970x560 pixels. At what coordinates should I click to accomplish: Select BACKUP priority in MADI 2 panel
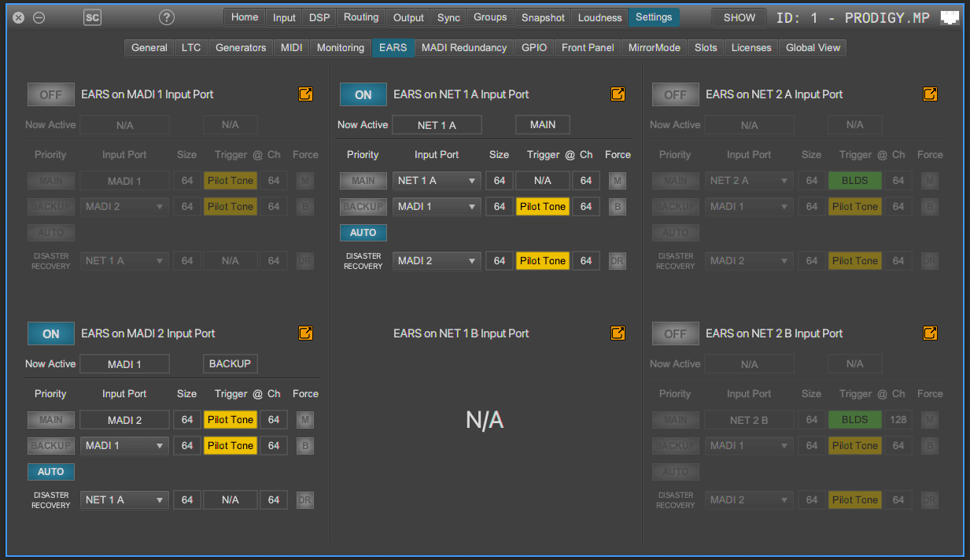tap(51, 446)
